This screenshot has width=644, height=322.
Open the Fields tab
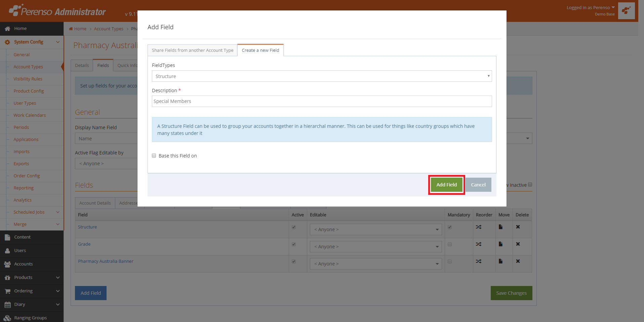click(x=103, y=66)
